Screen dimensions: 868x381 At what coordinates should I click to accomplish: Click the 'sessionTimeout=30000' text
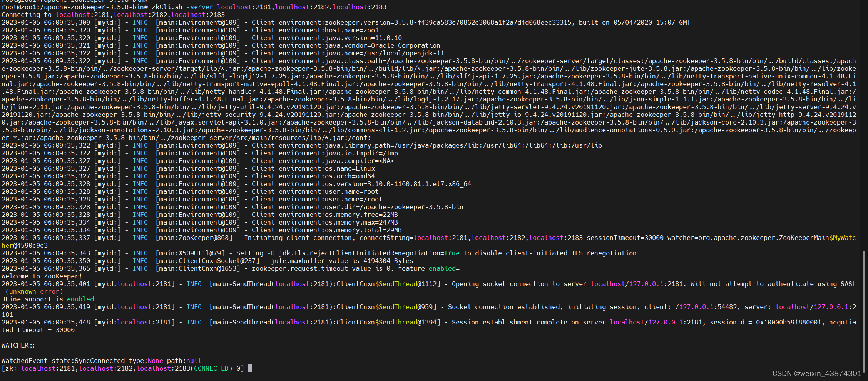(x=625, y=238)
